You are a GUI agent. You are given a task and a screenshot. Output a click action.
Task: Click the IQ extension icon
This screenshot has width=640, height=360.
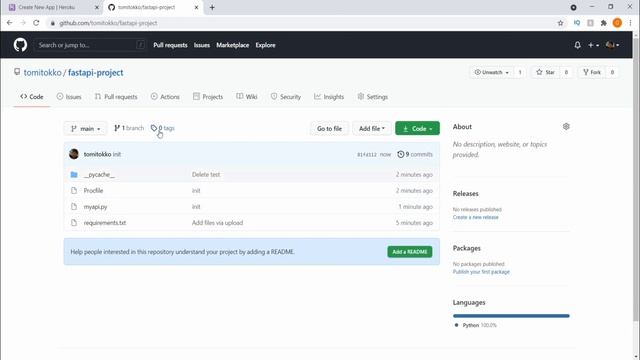coord(577,23)
